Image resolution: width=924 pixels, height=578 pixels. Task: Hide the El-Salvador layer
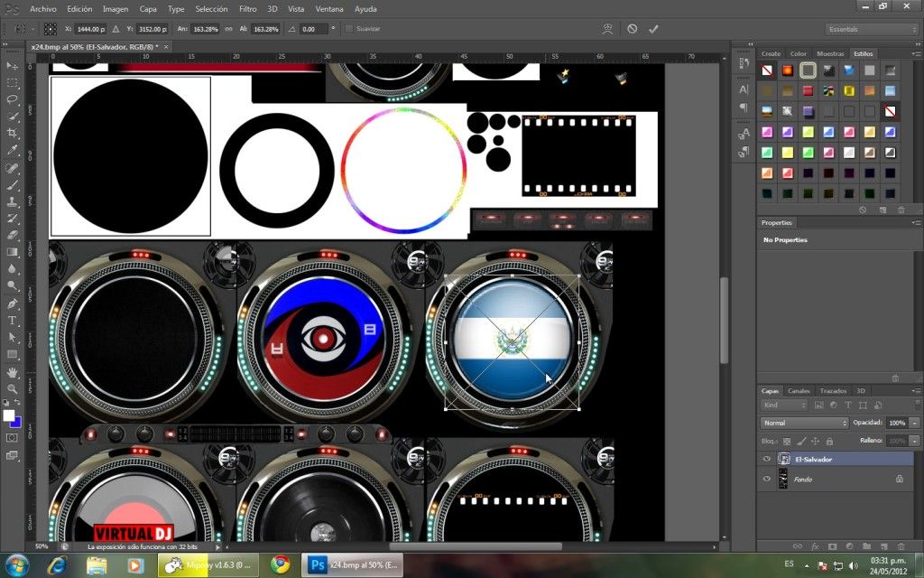click(767, 459)
